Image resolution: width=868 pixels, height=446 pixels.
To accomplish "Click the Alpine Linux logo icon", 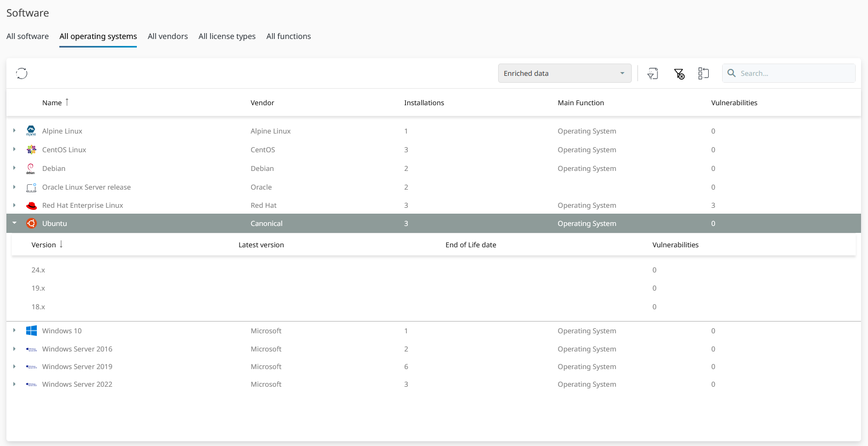I will coord(31,131).
